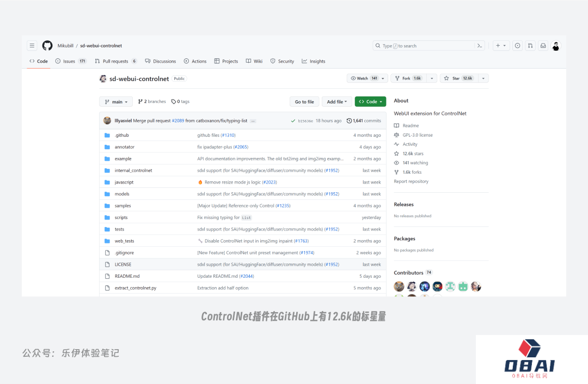
Task: Open the Readme link in About
Action: (x=407, y=126)
